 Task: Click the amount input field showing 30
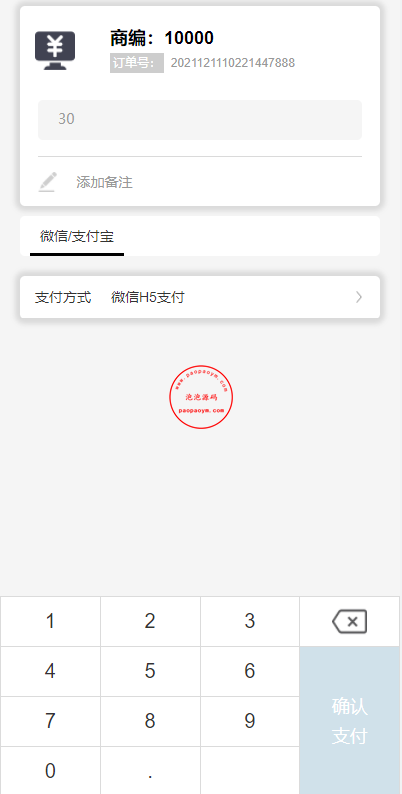pyautogui.click(x=200, y=120)
